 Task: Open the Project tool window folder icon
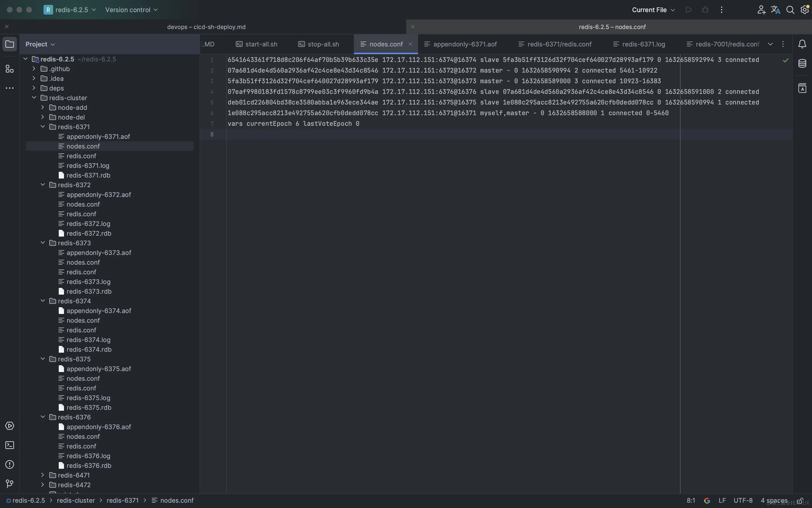pos(10,44)
